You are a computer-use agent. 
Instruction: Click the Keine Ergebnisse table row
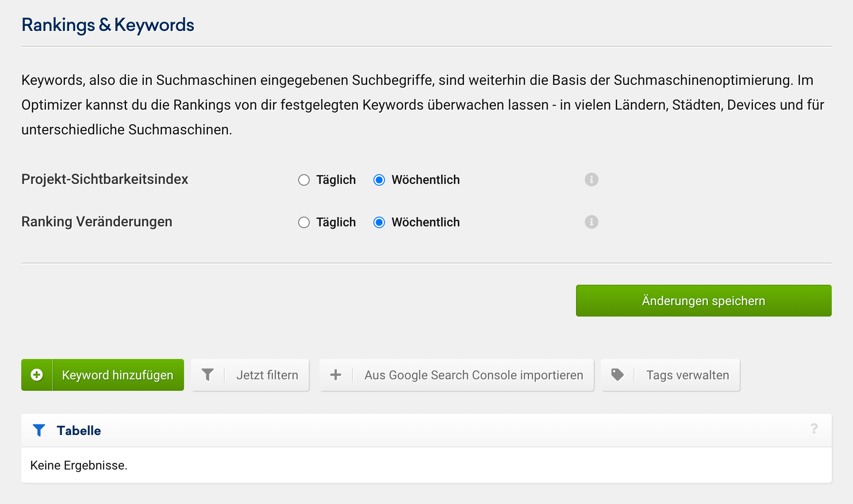tap(79, 465)
